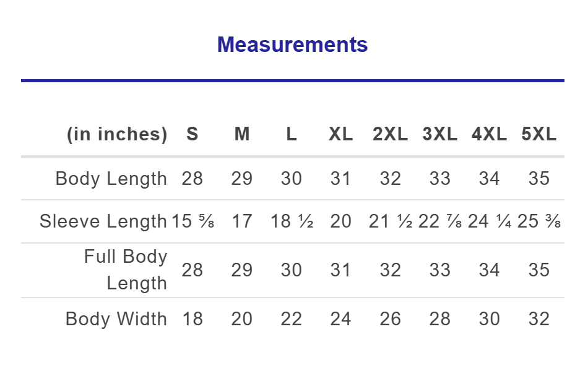Click Body Length value for size M
The height and width of the screenshot is (371, 588).
[242, 179]
